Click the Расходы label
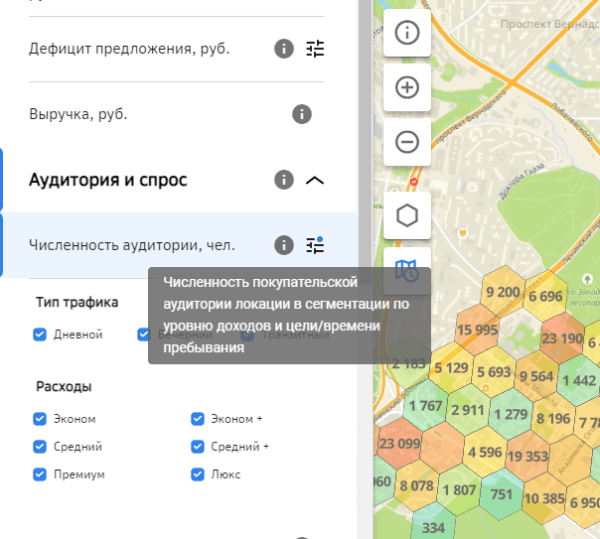Image resolution: width=600 pixels, height=539 pixels. (64, 386)
